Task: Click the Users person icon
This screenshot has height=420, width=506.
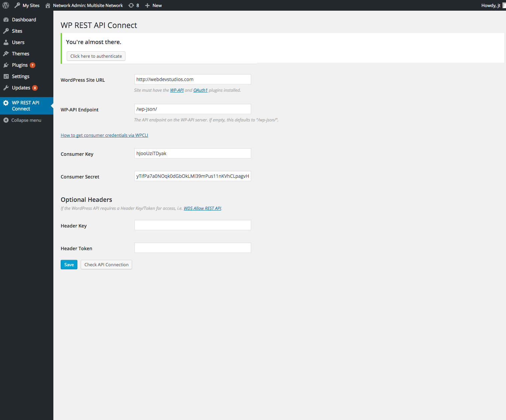Action: click(6, 42)
